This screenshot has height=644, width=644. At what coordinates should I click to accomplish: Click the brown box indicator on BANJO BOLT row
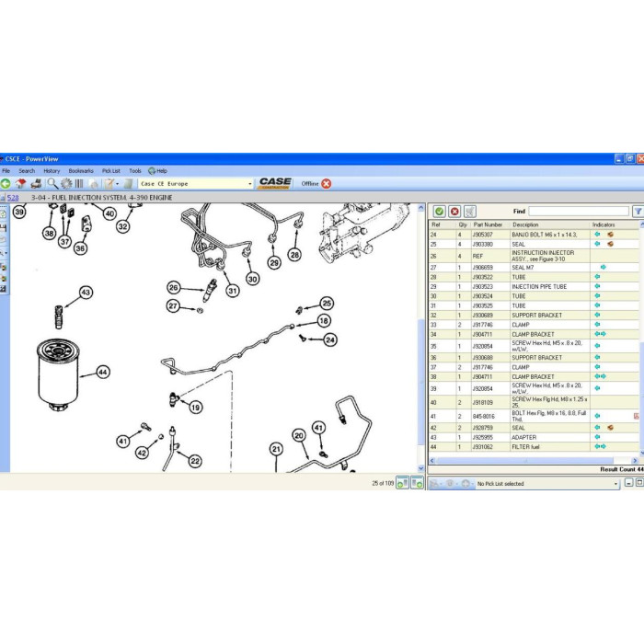point(610,234)
